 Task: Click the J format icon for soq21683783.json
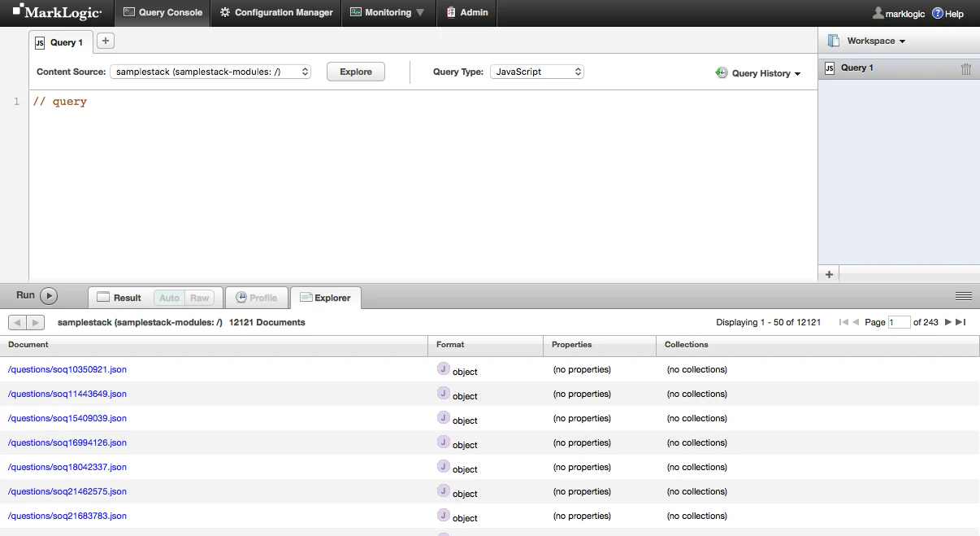coord(443,515)
